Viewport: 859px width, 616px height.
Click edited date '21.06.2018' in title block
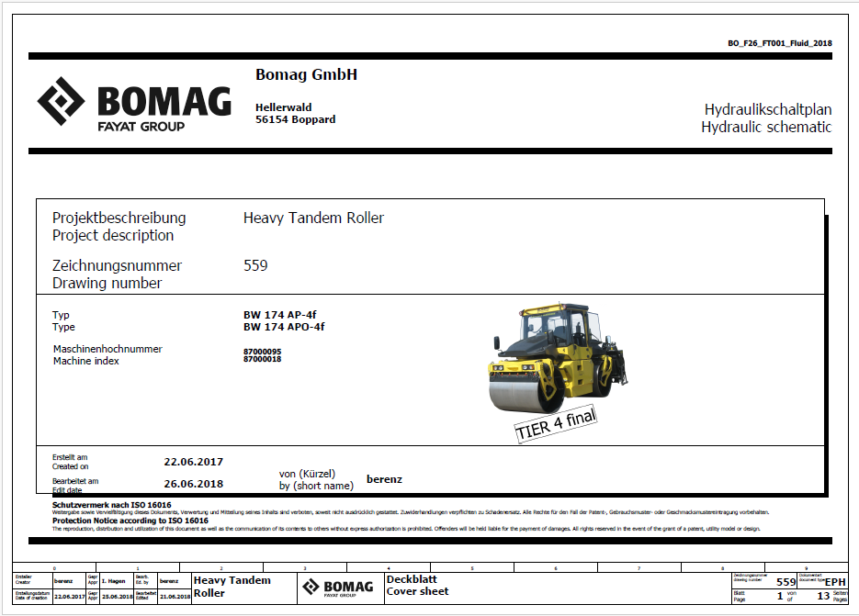coord(175,597)
